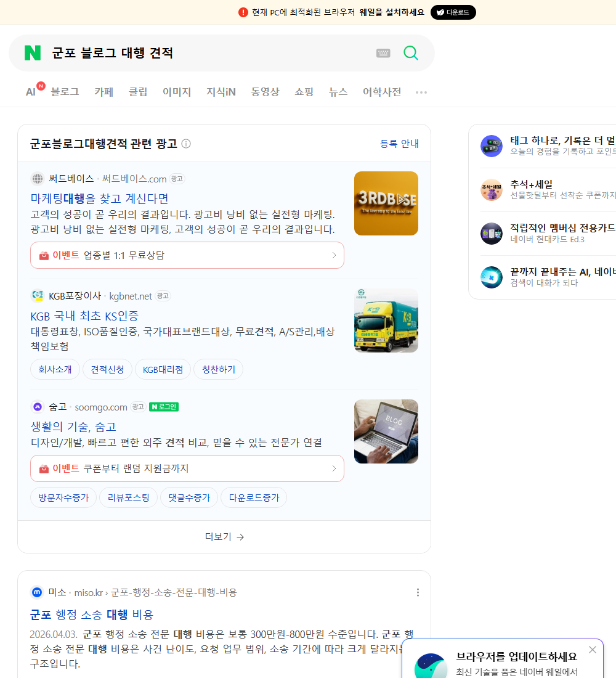Switch to the 쇼핑 tab

(x=304, y=92)
